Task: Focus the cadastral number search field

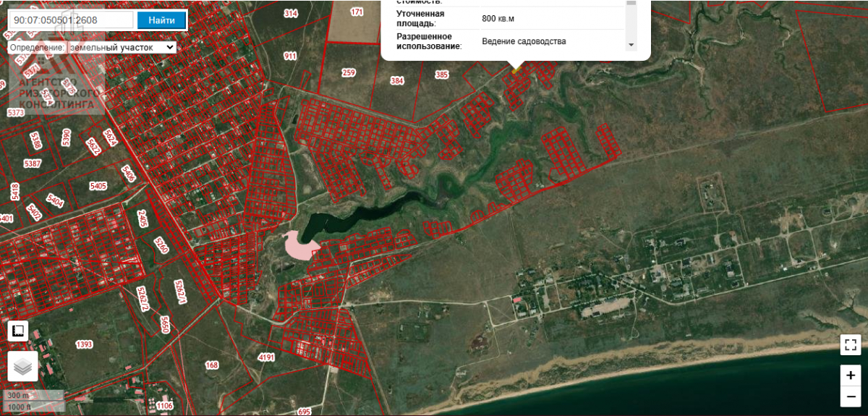Action: pyautogui.click(x=70, y=20)
